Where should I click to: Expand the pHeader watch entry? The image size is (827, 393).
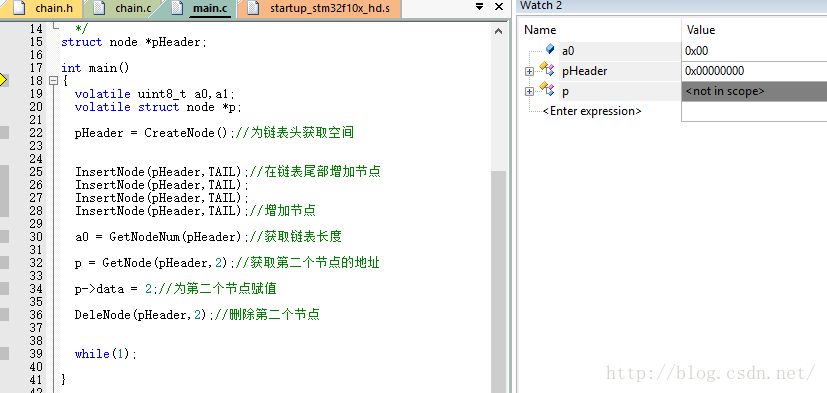pyautogui.click(x=529, y=71)
